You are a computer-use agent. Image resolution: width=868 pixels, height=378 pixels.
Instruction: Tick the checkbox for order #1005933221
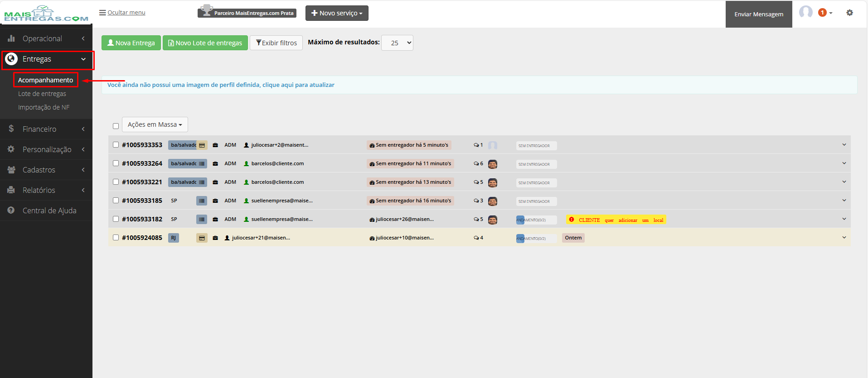tap(116, 182)
